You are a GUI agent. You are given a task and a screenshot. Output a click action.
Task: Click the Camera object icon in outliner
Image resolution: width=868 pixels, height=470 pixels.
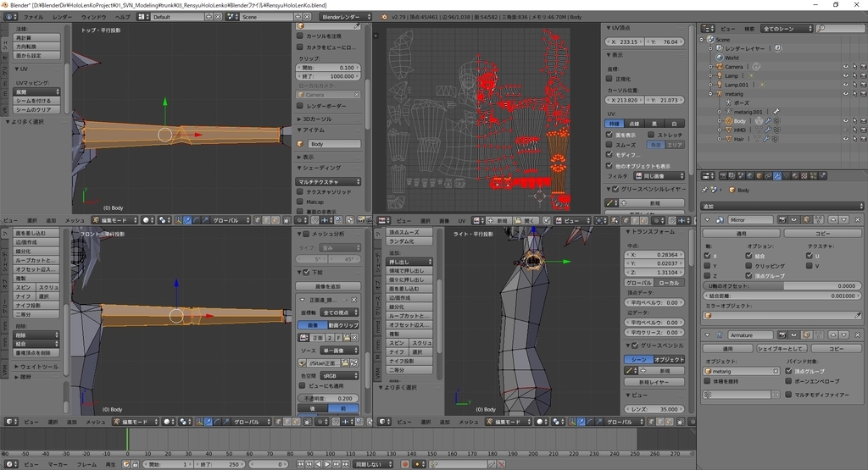point(720,66)
